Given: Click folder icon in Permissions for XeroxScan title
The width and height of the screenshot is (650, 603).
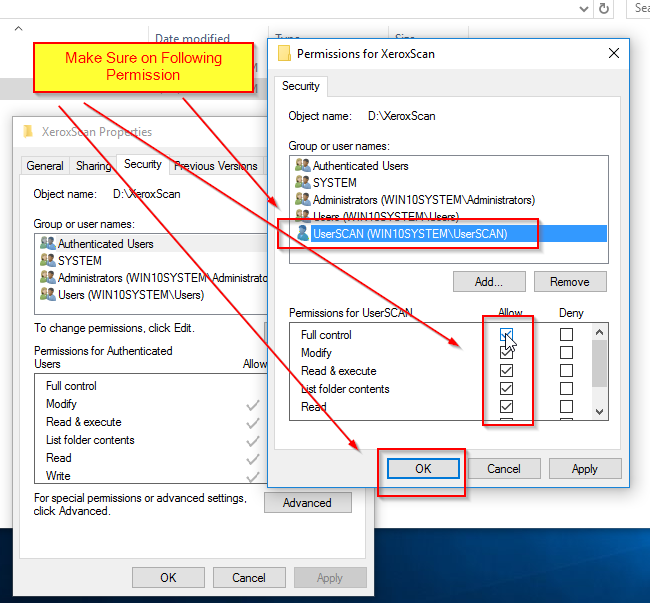Looking at the screenshot, I should 284,53.
